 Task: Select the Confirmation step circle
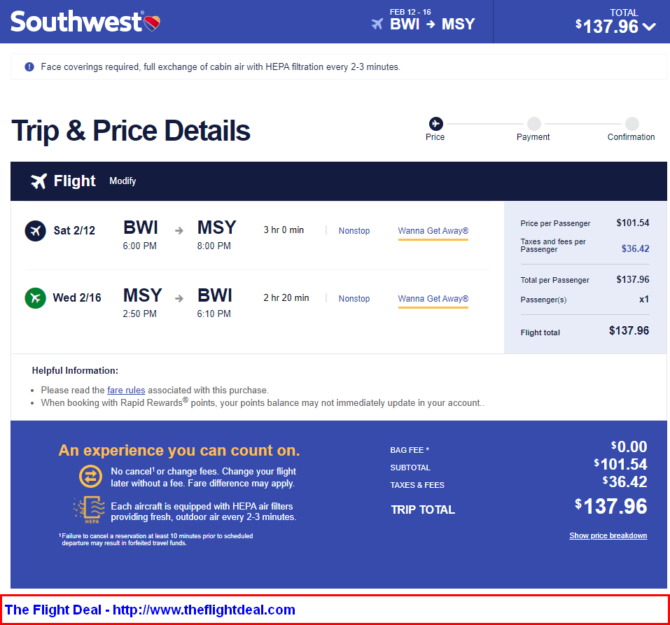632,124
